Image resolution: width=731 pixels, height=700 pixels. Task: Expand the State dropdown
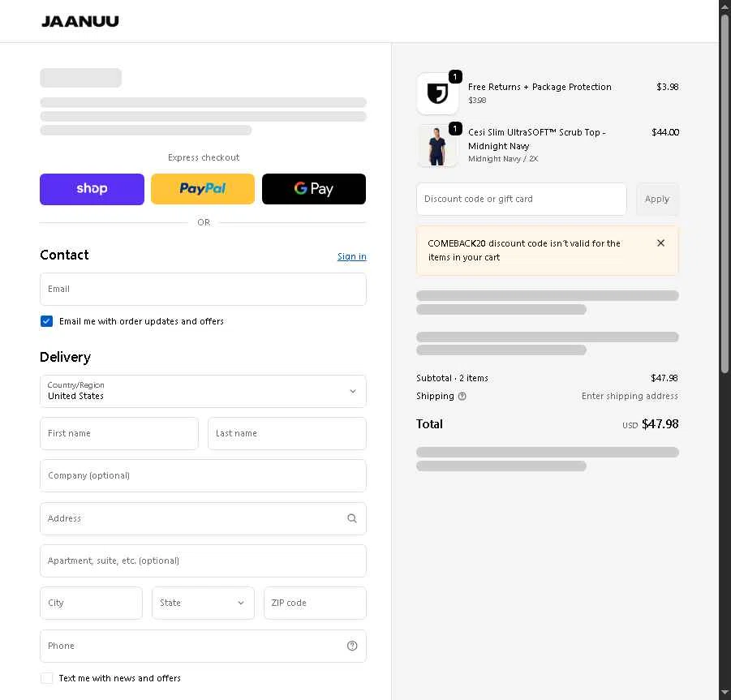[203, 603]
